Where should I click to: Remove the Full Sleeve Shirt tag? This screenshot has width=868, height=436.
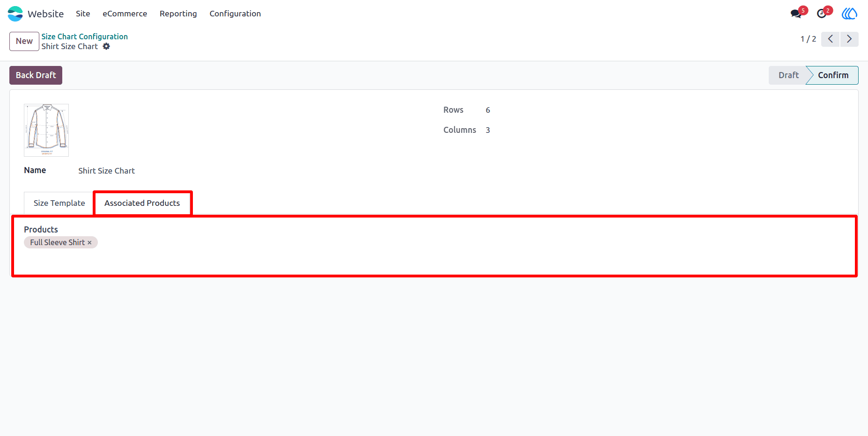(x=89, y=243)
